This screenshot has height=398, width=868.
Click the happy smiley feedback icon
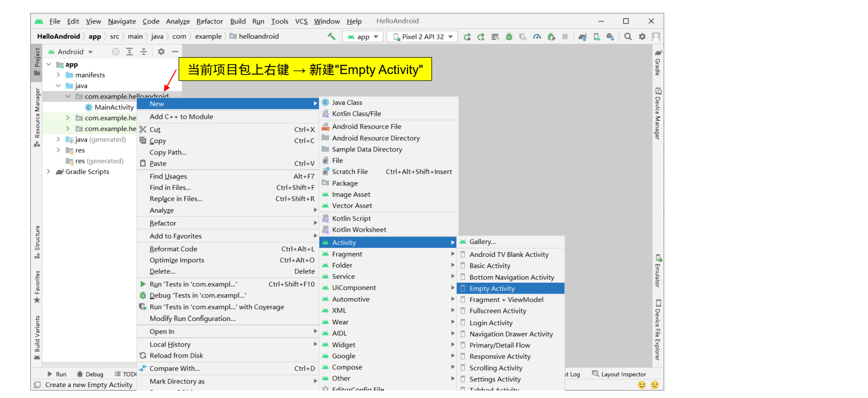(x=642, y=385)
